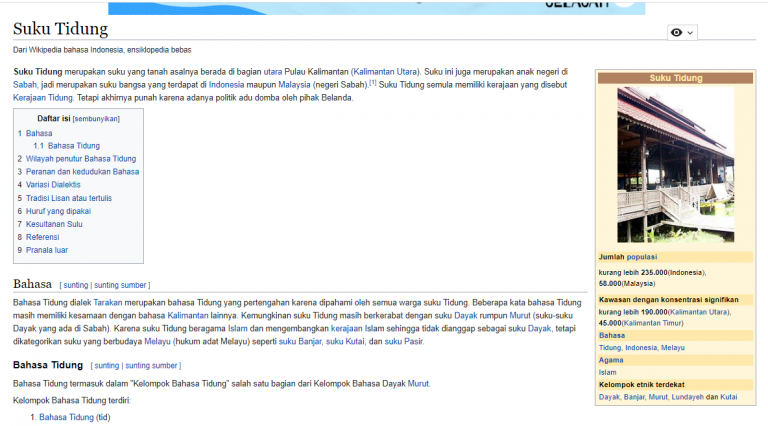The height and width of the screenshot is (426, 768).
Task: Follow the Islam link in Bahasa paragraph
Action: click(238, 329)
